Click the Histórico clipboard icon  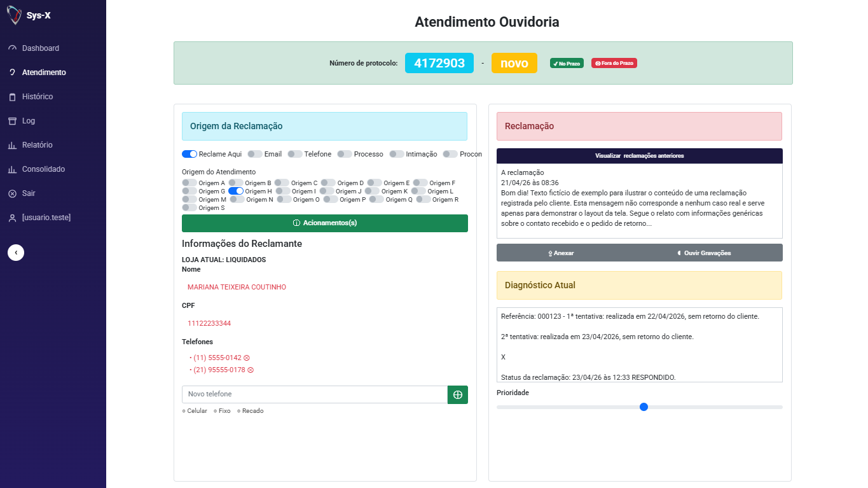coord(12,97)
